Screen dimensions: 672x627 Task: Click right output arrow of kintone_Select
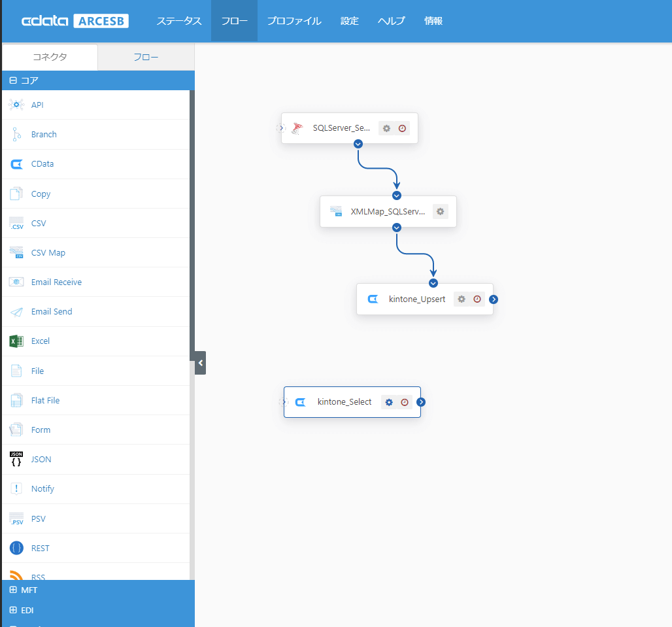pos(421,402)
